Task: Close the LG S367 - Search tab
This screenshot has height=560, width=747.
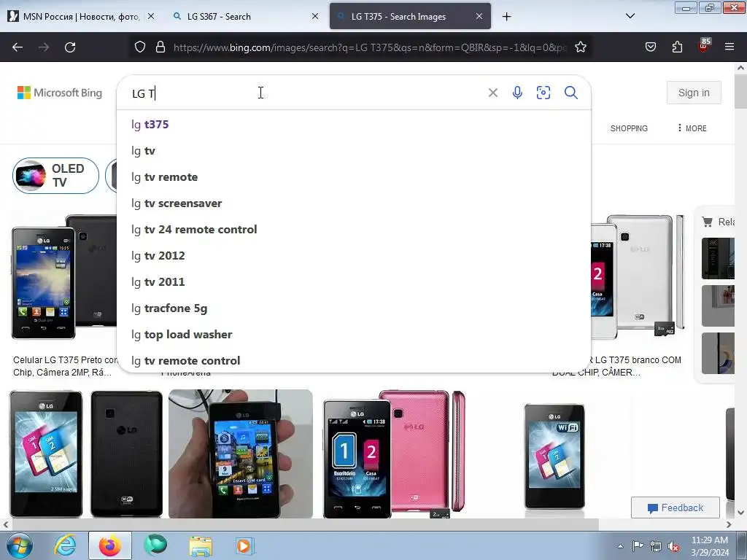Action: [x=315, y=16]
